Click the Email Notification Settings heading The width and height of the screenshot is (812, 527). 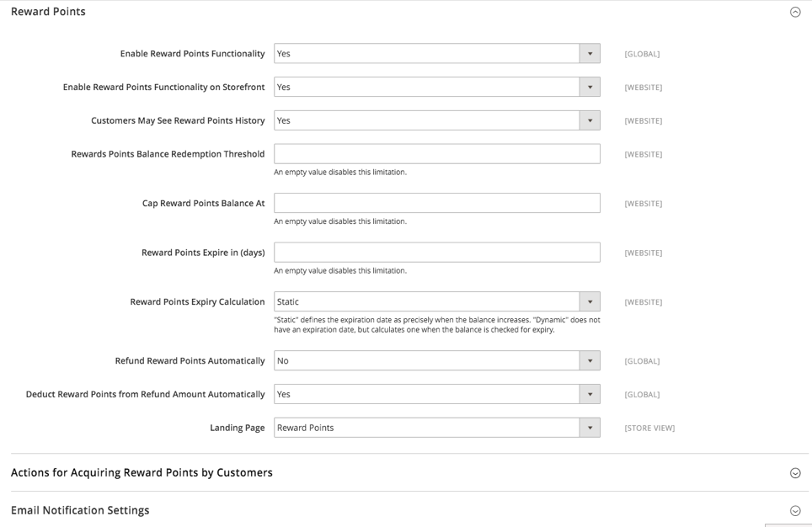click(x=80, y=510)
